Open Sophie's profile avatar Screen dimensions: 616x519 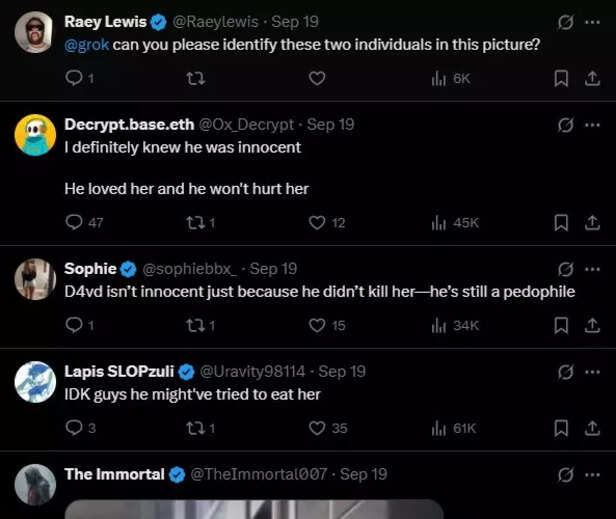(x=35, y=279)
